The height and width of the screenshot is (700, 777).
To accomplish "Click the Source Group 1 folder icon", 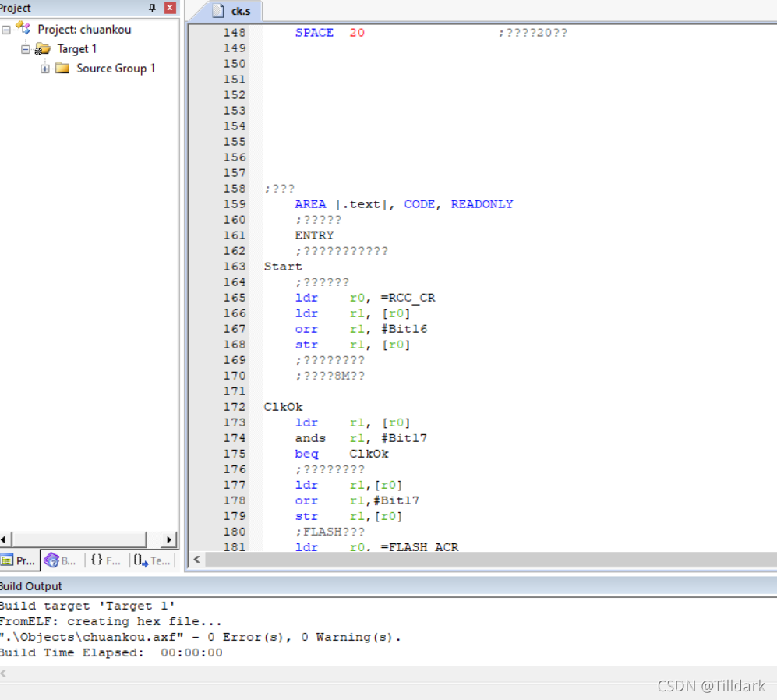I will pos(62,69).
